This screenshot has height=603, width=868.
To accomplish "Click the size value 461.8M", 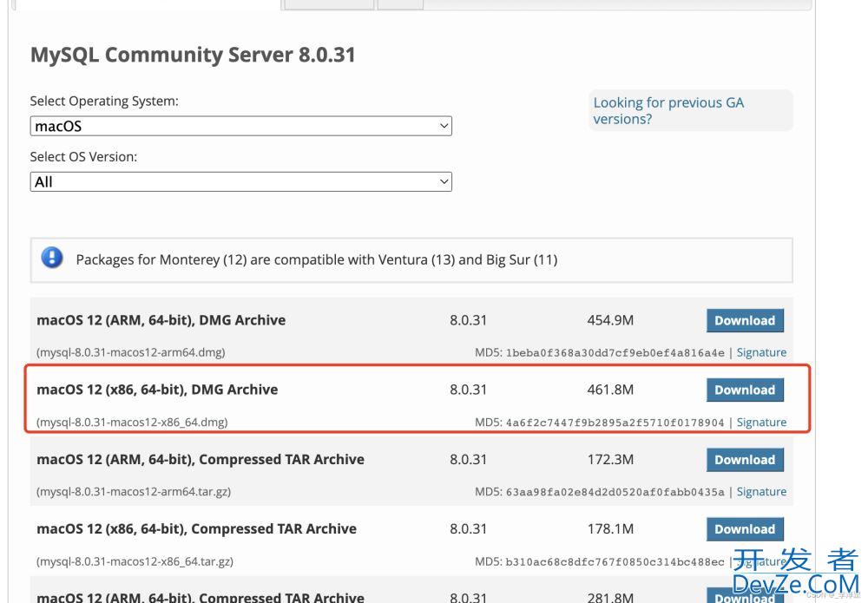I will point(610,390).
